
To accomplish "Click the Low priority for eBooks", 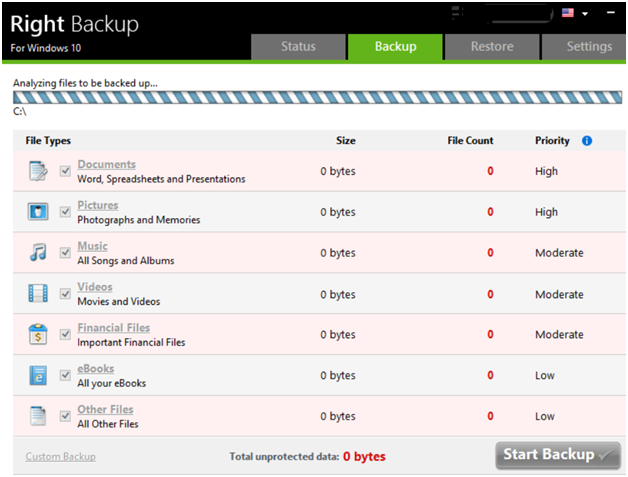I will click(545, 375).
